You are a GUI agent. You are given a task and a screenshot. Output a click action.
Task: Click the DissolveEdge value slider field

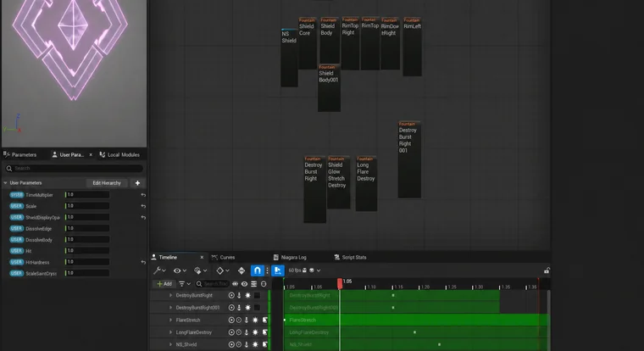click(x=87, y=228)
